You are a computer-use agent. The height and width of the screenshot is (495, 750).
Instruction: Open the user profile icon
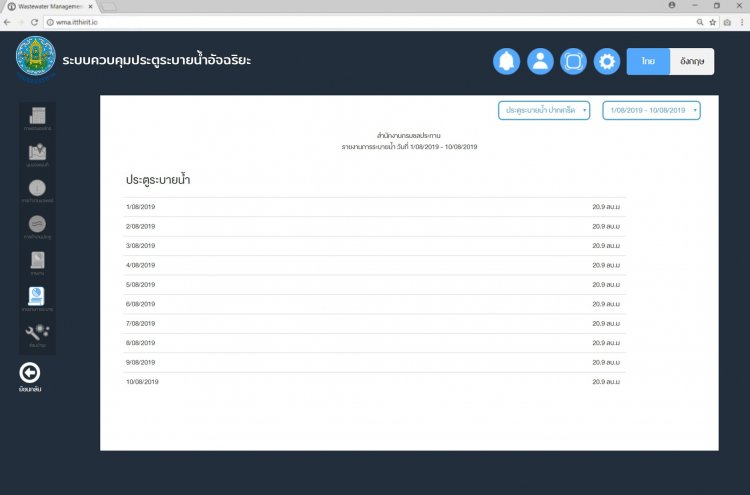[x=540, y=61]
